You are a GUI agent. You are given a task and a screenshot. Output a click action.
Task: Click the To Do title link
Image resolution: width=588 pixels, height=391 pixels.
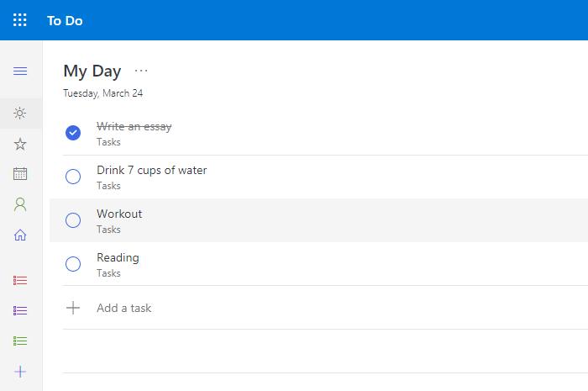pos(65,20)
